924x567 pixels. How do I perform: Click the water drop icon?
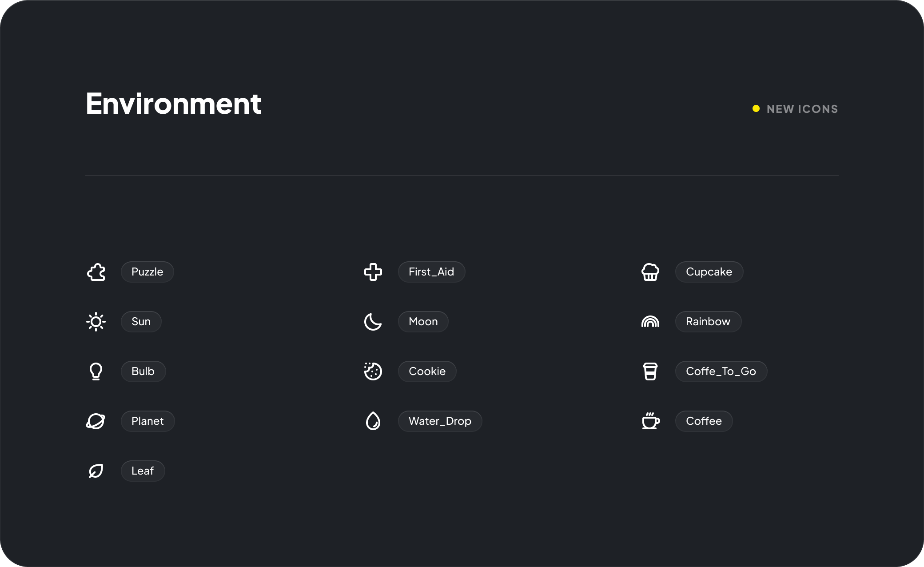tap(373, 421)
